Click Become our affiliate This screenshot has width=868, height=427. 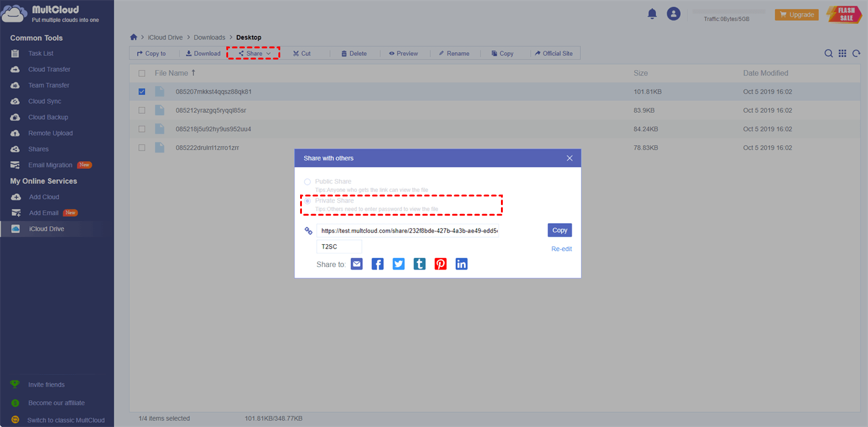tap(56, 403)
